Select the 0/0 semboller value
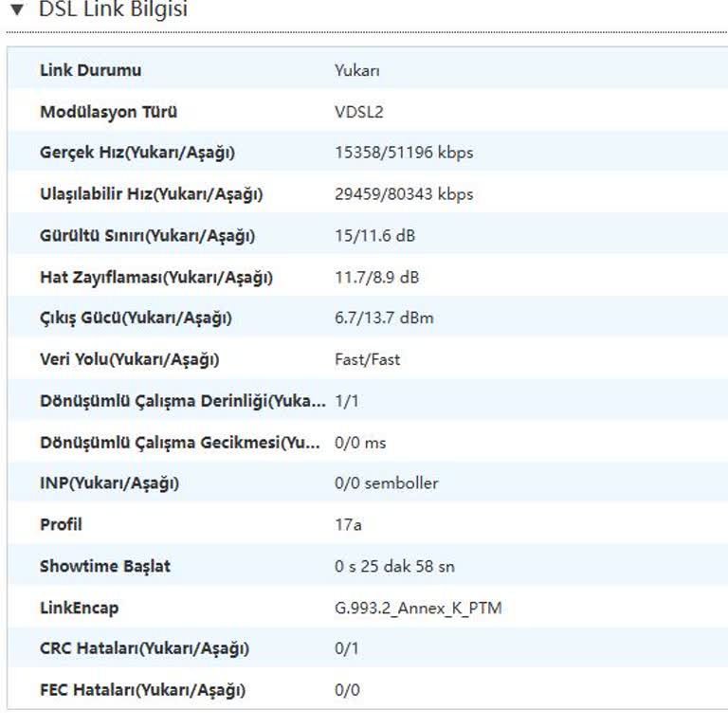 pos(387,483)
